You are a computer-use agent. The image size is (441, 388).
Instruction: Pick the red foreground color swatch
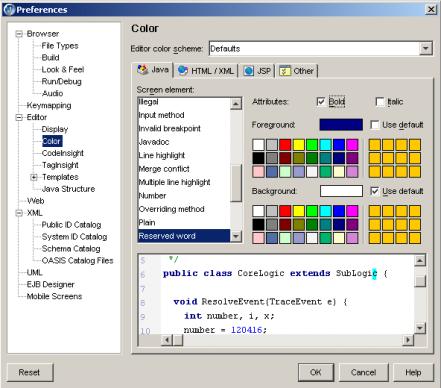(285, 145)
